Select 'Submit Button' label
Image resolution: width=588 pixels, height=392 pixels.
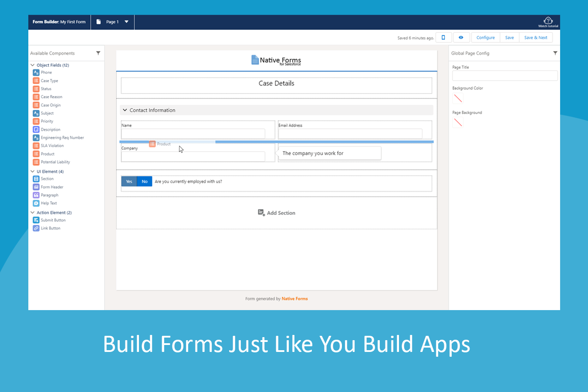coord(53,220)
